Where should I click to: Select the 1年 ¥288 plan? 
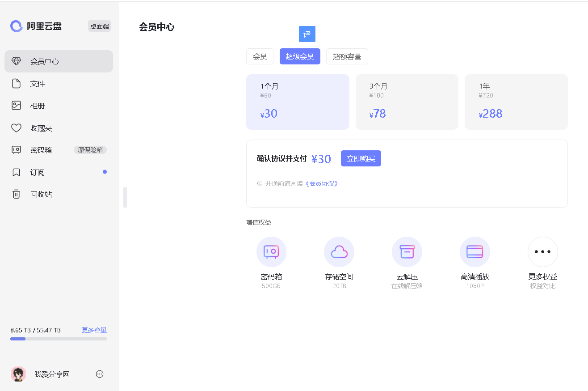(516, 102)
